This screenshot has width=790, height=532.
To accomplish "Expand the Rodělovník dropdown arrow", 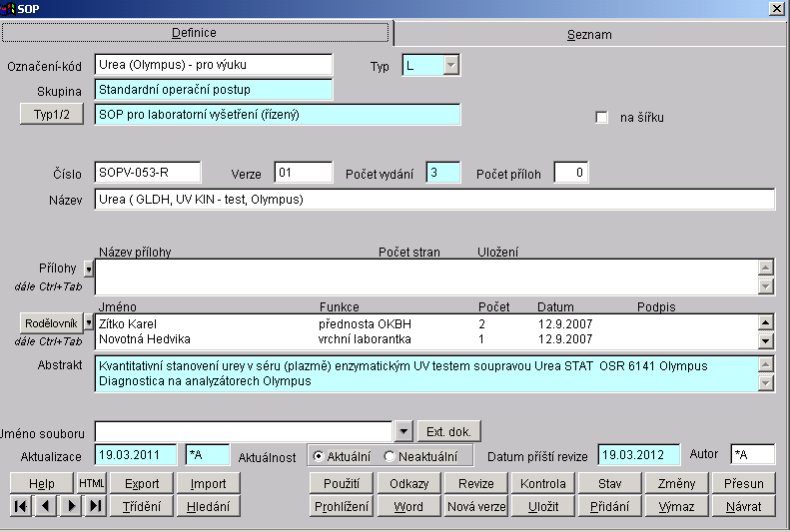I will 88,323.
